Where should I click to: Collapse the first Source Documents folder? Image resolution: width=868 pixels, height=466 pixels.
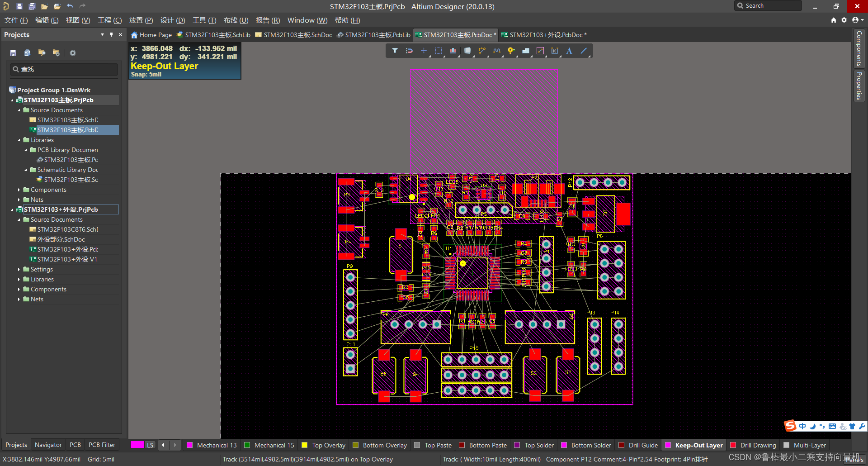click(x=19, y=110)
